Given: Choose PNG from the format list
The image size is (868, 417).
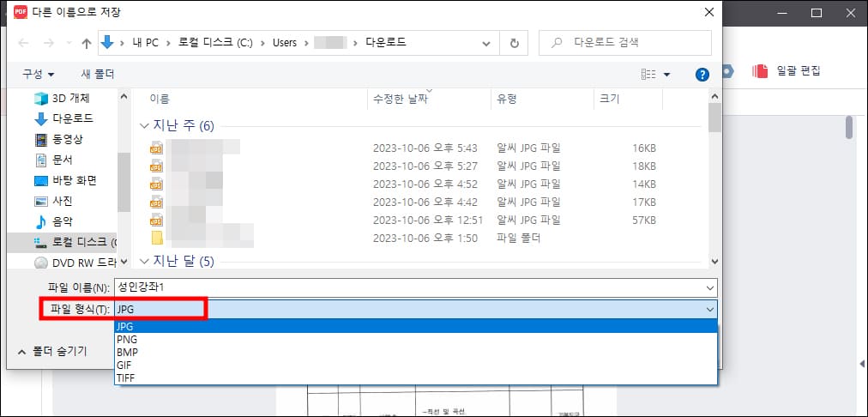Looking at the screenshot, I should click(x=416, y=340).
